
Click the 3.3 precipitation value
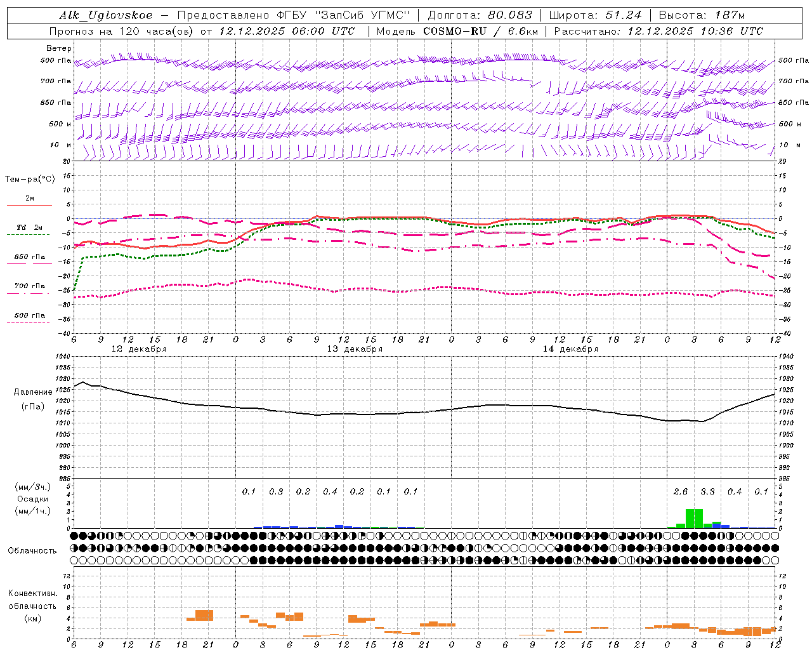707,491
